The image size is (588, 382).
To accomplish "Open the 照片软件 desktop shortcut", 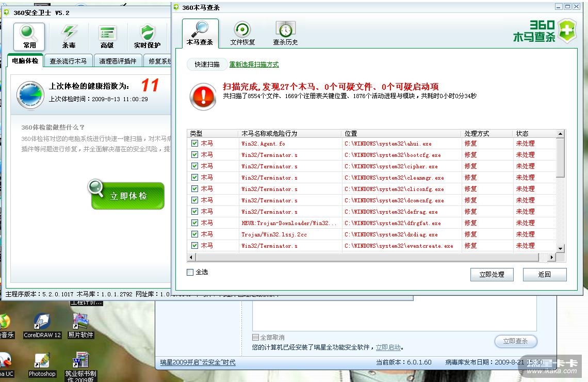I will point(80,326).
